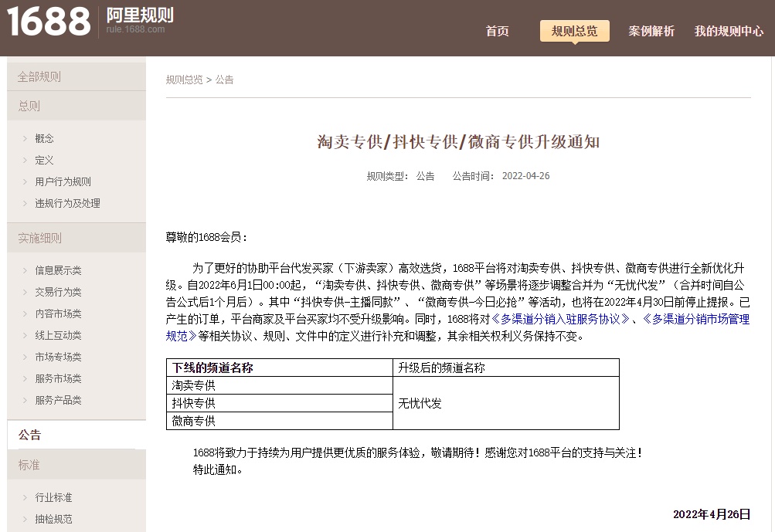Open 案例解析 in top navigation
The height and width of the screenshot is (532, 775).
point(651,31)
